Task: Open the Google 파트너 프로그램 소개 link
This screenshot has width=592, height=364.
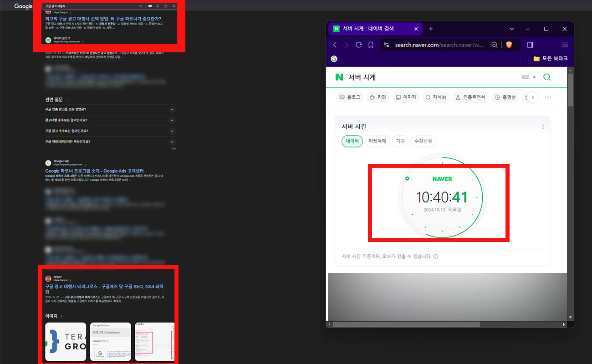Action: click(x=94, y=171)
